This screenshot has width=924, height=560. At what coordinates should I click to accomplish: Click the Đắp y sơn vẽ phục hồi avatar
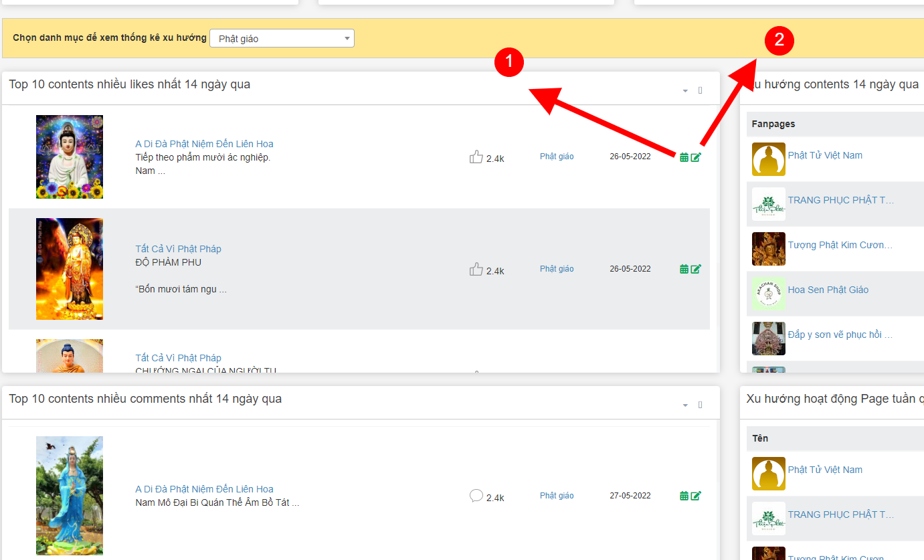click(x=769, y=339)
